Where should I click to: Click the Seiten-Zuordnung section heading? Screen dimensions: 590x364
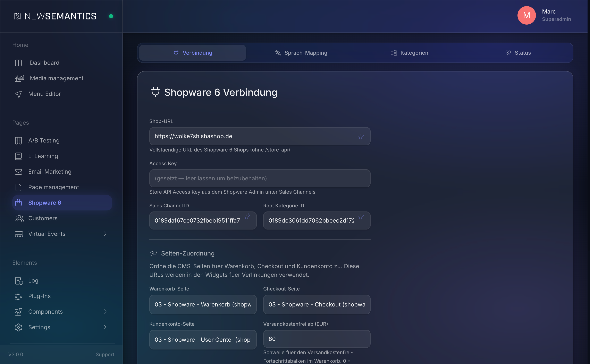188,253
